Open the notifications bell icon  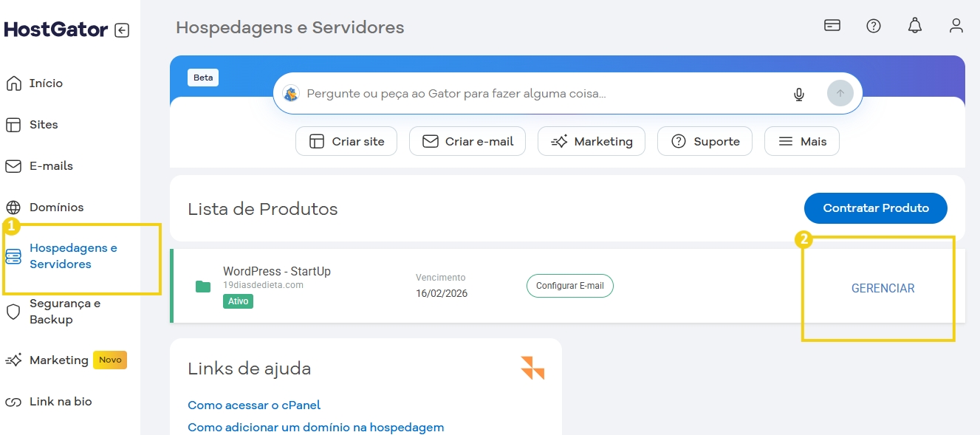[x=914, y=25]
